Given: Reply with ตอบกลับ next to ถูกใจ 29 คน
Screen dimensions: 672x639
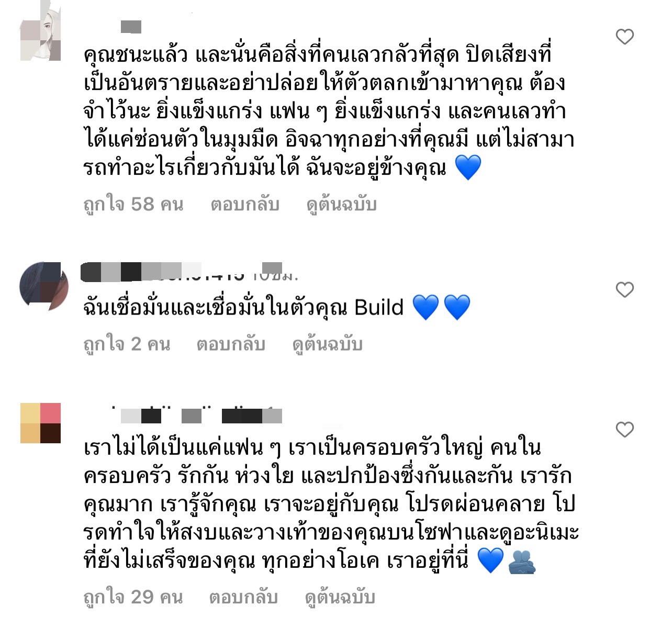Looking at the screenshot, I should tap(243, 597).
